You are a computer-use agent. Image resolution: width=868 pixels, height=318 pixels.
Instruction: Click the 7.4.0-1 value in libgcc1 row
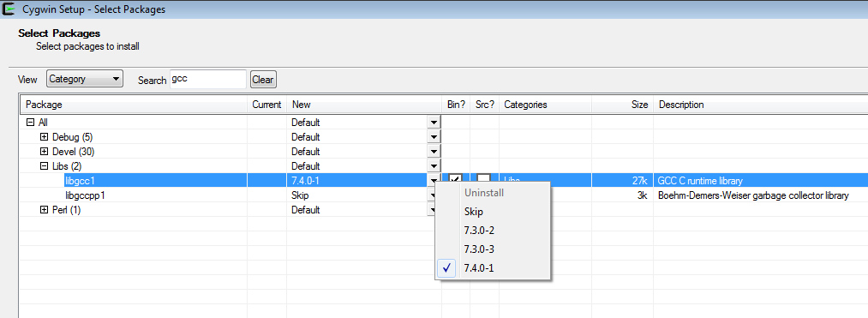click(x=305, y=180)
